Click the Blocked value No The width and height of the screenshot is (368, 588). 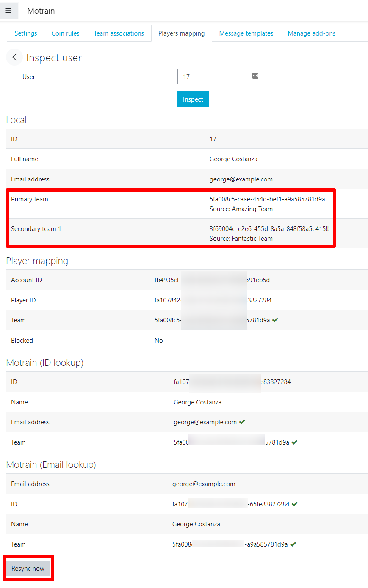pyautogui.click(x=159, y=341)
